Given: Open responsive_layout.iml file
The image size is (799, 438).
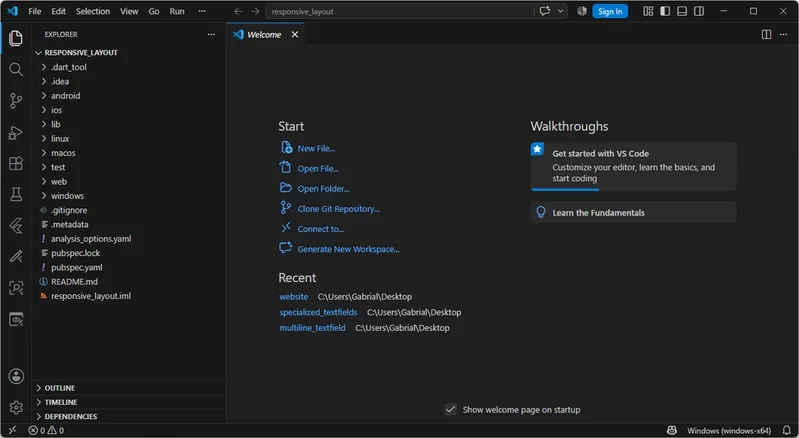Looking at the screenshot, I should (128, 296).
